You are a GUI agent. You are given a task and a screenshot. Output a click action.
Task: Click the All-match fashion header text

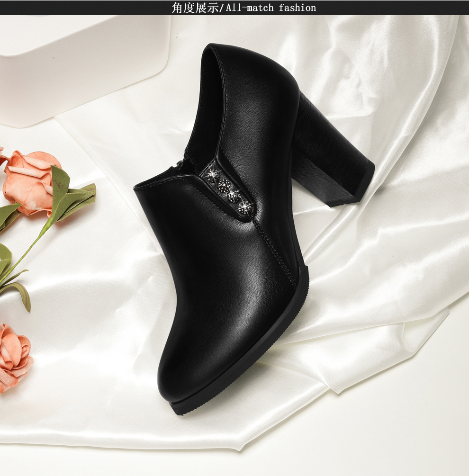tap(271, 8)
